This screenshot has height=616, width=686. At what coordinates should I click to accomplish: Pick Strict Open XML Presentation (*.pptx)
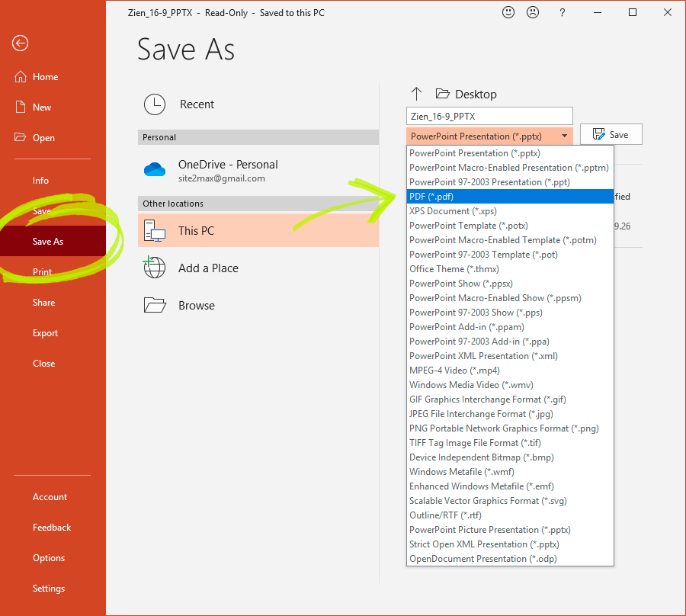tap(510, 544)
